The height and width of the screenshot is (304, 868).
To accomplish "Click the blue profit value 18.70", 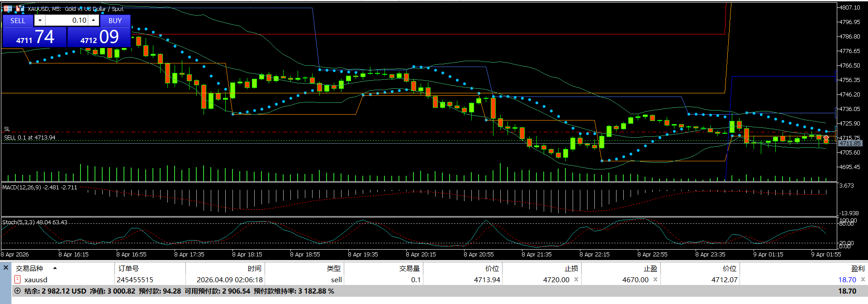I will tap(847, 280).
